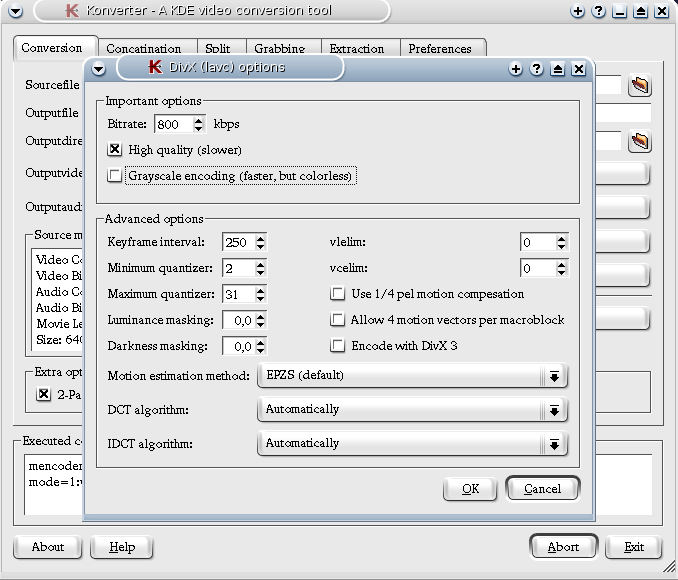Cancel the DivX options dialog
The image size is (678, 580).
pos(542,489)
